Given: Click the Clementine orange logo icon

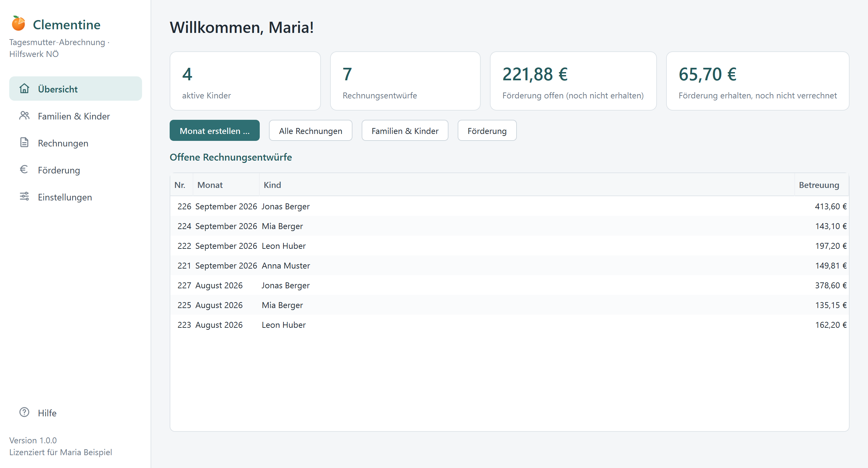Looking at the screenshot, I should click(x=18, y=24).
